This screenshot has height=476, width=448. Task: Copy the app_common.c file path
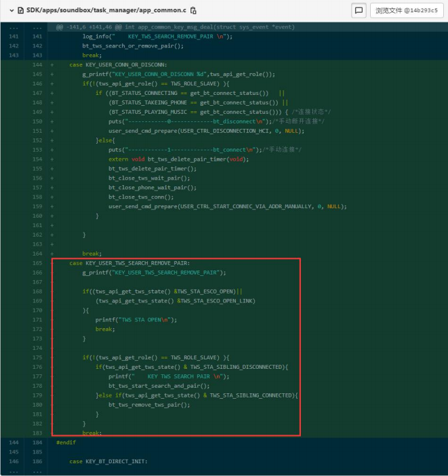pyautogui.click(x=193, y=10)
